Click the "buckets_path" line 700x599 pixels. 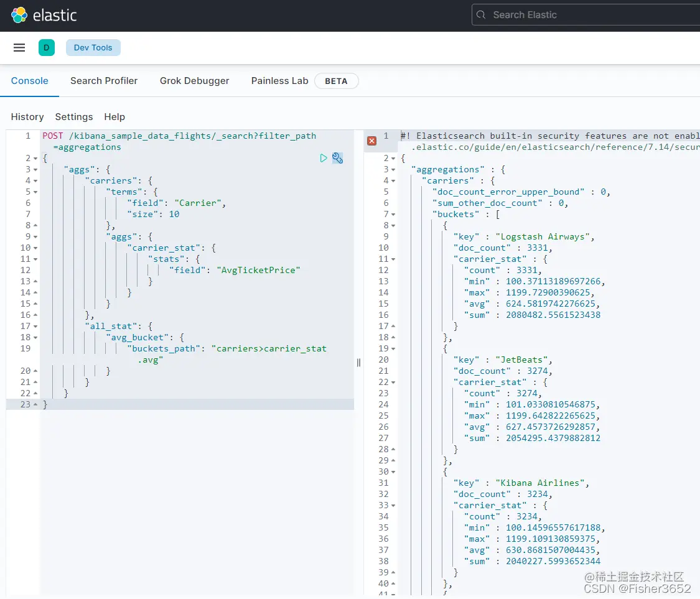point(226,354)
